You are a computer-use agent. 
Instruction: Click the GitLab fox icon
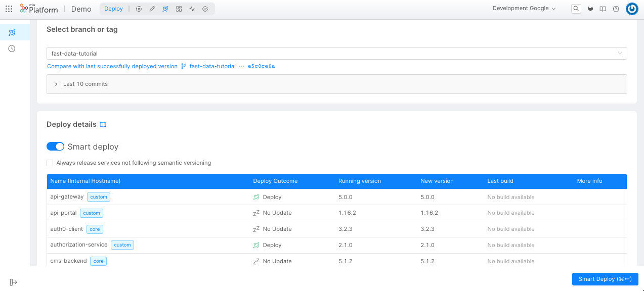590,9
